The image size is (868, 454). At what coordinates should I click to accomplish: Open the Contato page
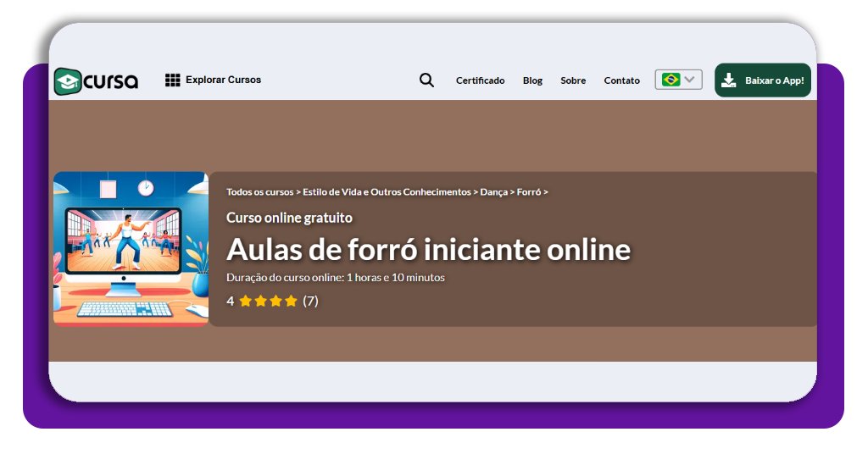coord(621,80)
